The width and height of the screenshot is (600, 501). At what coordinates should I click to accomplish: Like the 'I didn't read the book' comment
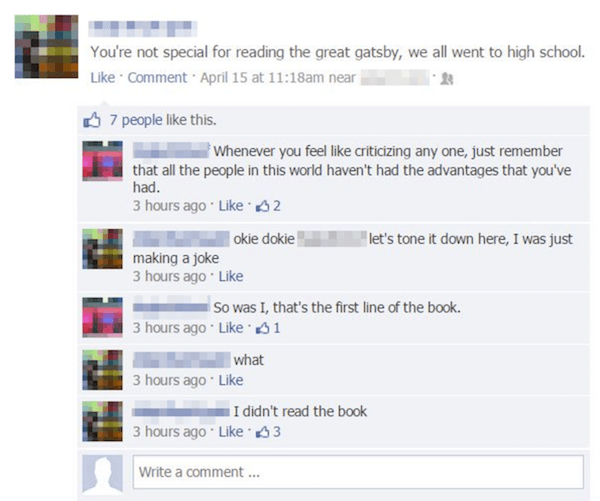tap(231, 432)
